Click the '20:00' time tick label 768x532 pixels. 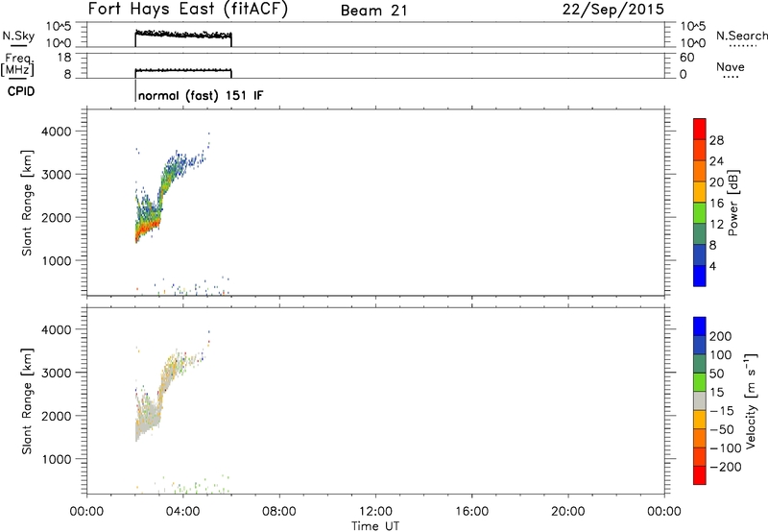point(567,512)
